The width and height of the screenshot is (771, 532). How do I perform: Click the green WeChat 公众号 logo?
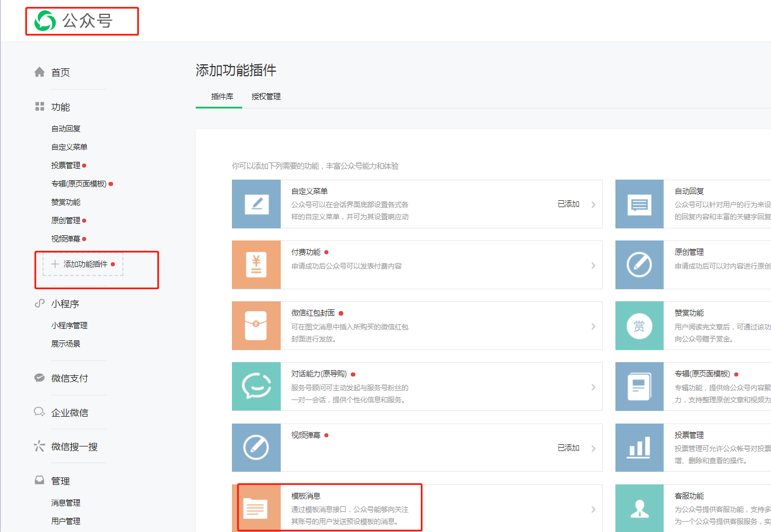[45, 21]
